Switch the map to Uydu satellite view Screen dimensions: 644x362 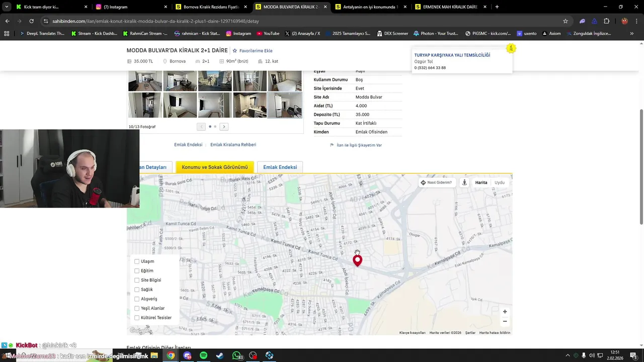(x=499, y=183)
